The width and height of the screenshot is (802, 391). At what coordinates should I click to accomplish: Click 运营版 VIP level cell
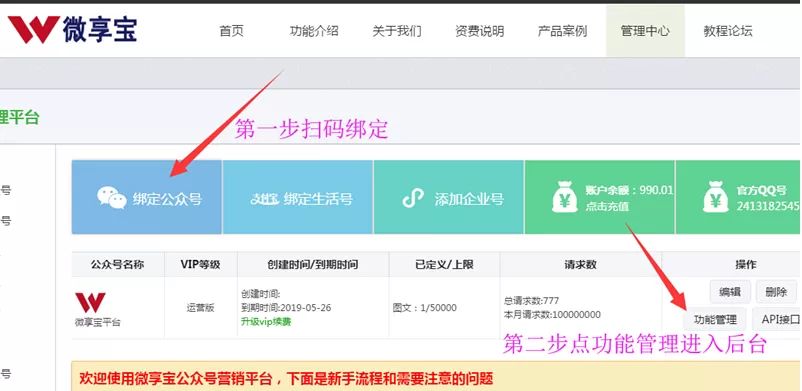tap(200, 308)
